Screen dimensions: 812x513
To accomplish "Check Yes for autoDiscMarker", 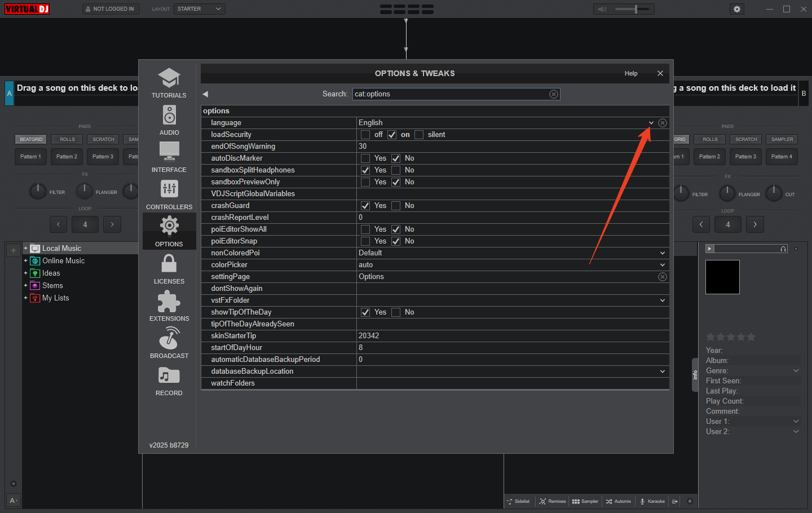I will pyautogui.click(x=365, y=158).
